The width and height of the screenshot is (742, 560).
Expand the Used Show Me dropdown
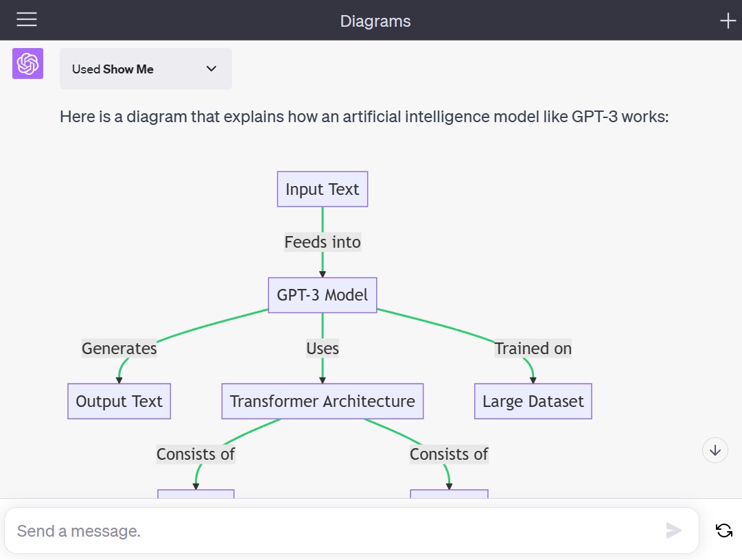(146, 69)
